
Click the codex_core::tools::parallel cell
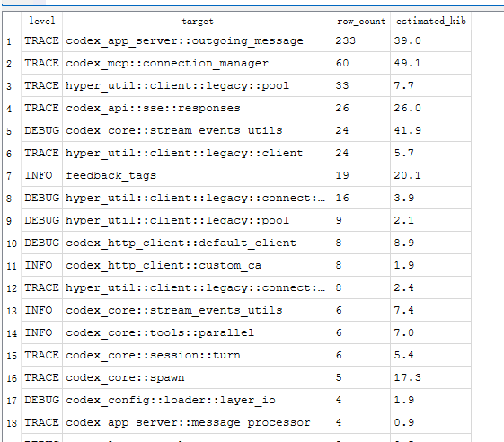(x=197, y=332)
